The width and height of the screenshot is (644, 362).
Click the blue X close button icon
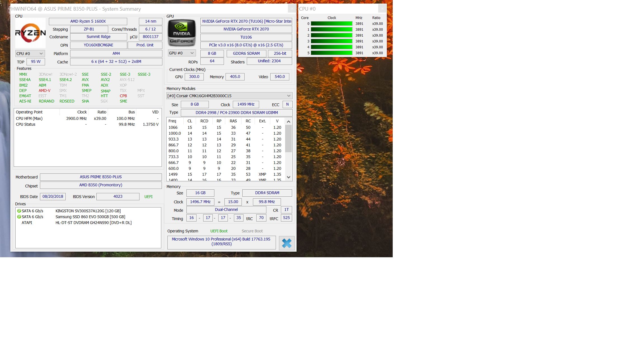tap(287, 243)
